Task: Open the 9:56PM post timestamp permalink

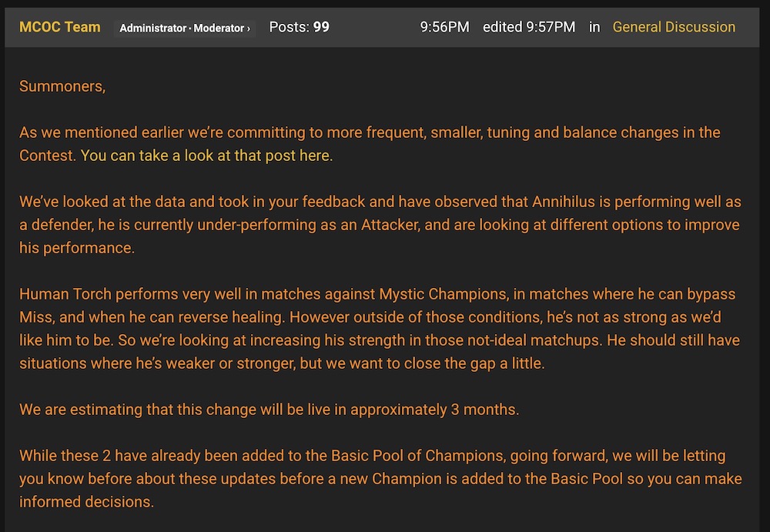Action: click(444, 27)
